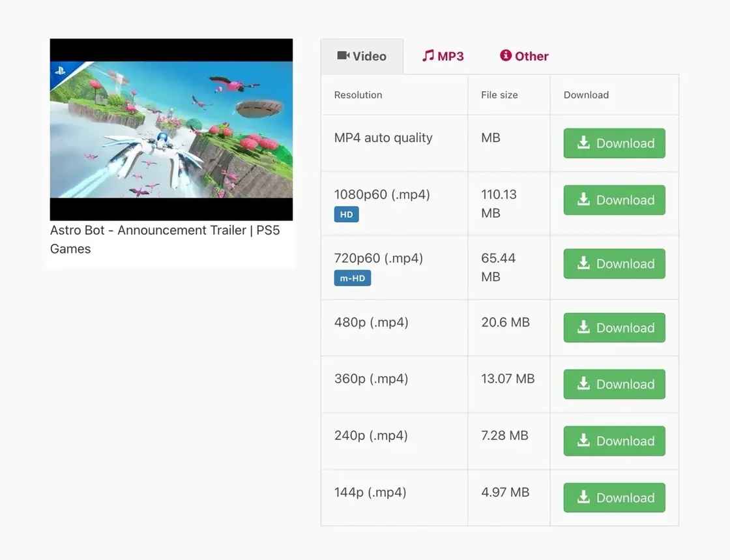Select the '480p (.mp4)' resolution text
This screenshot has width=730, height=560.
[x=371, y=322]
